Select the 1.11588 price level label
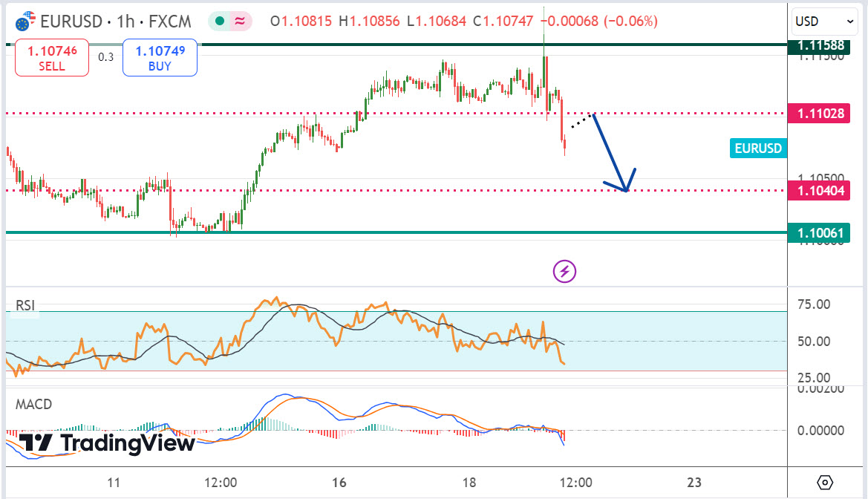The height and width of the screenshot is (499, 868). point(820,45)
